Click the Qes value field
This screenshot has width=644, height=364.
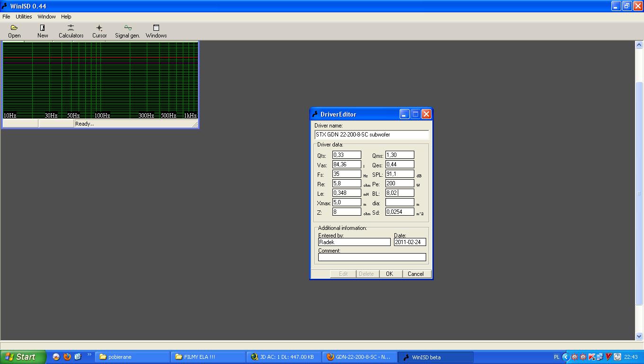click(x=400, y=164)
